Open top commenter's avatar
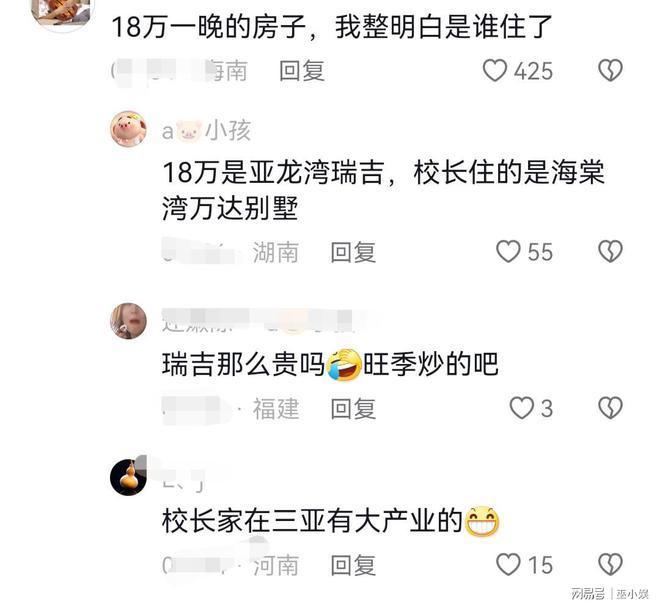 coord(62,12)
